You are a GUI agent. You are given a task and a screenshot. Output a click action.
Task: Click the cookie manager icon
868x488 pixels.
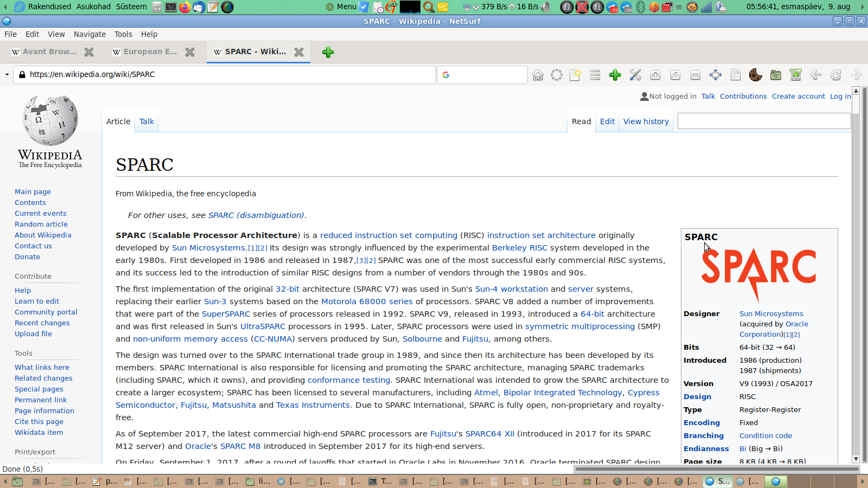click(755, 75)
